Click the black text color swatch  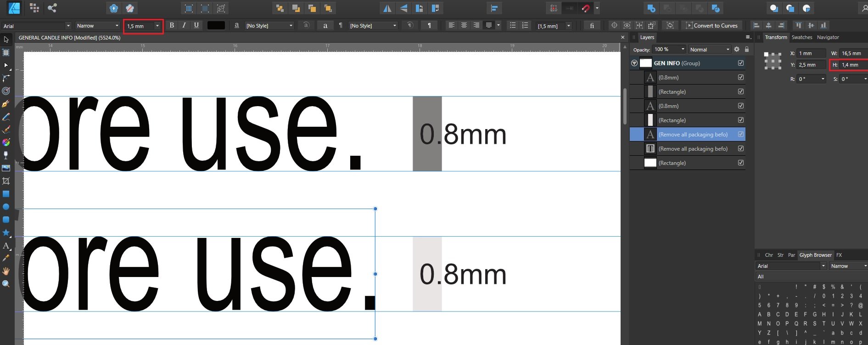click(216, 25)
